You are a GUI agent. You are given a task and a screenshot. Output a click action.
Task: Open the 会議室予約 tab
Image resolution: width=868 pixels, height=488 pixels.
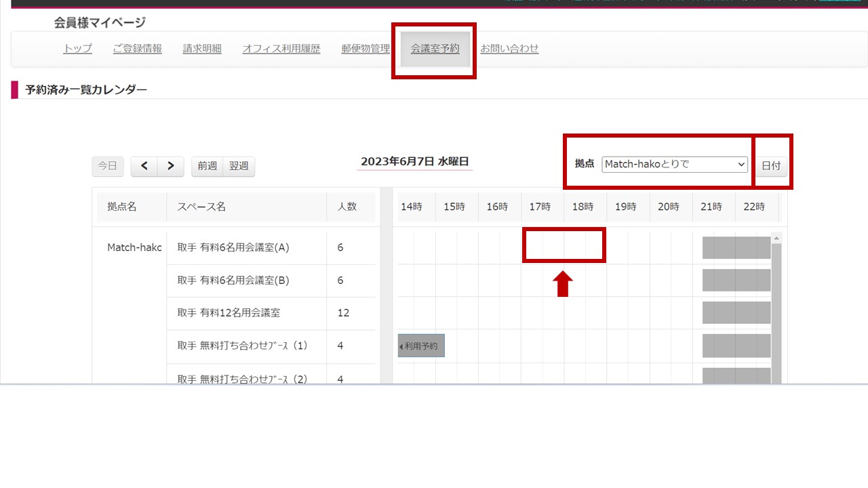[435, 49]
